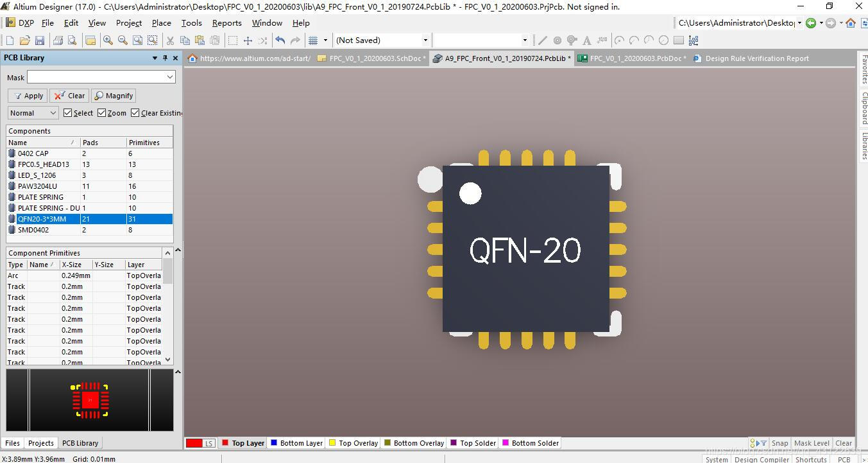Image resolution: width=868 pixels, height=463 pixels.
Task: Select Top Overlay yellow swatch tab
Action: (x=353, y=443)
